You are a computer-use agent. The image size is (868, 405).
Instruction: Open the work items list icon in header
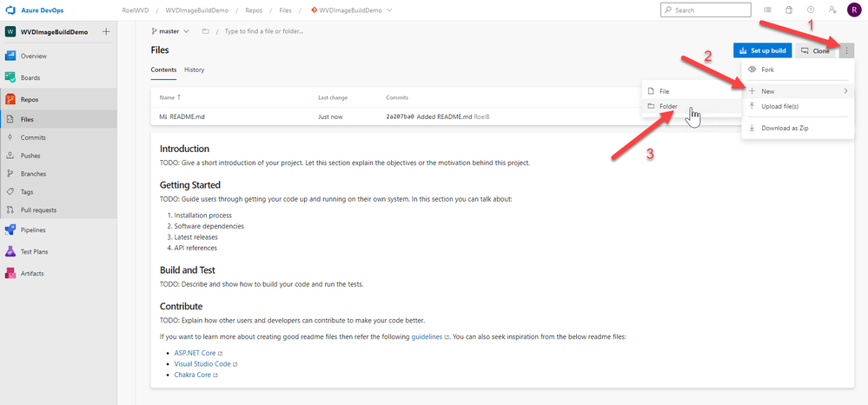(768, 10)
